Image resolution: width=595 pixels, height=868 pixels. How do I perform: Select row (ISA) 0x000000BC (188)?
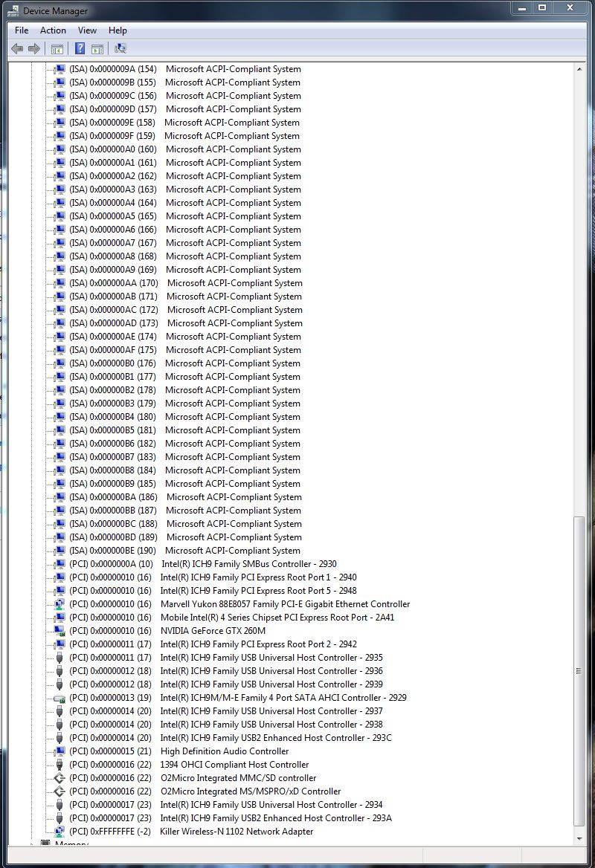coord(185,524)
